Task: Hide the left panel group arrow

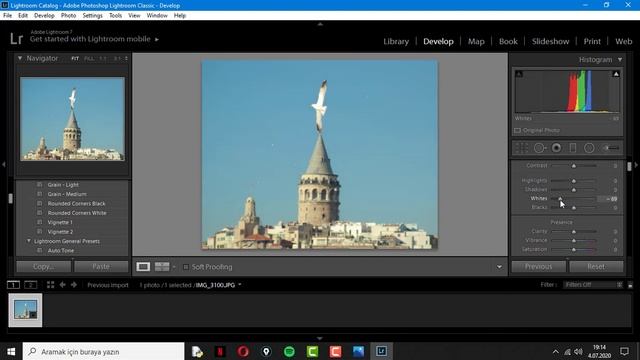Action: pyautogui.click(x=3, y=164)
